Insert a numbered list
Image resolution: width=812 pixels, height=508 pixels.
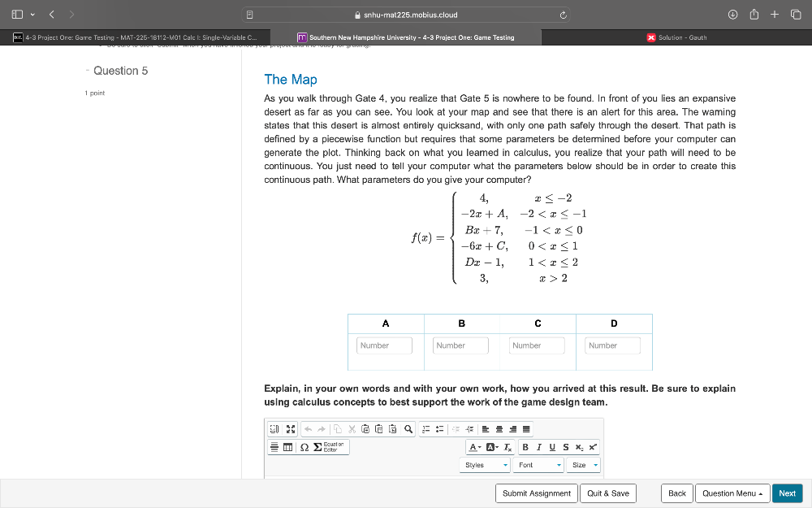point(426,429)
